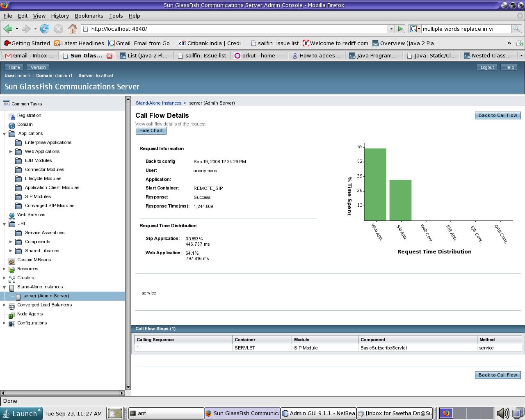Expand the Configurations tree node

point(5,323)
